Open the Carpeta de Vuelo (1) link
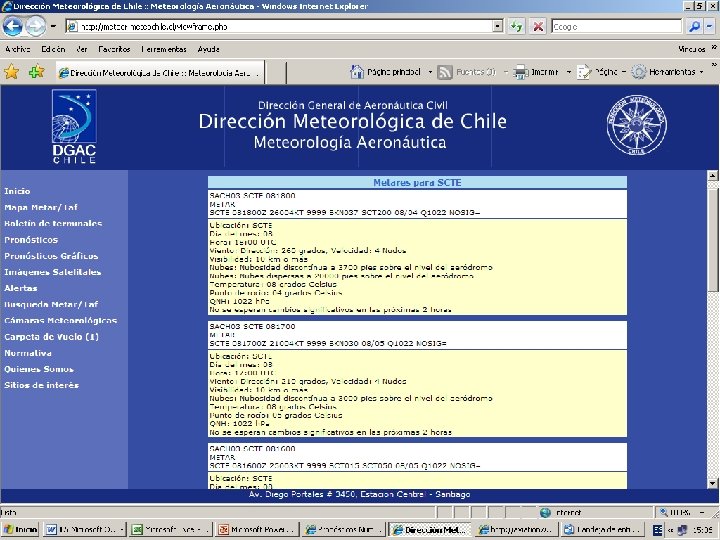 click(x=51, y=337)
